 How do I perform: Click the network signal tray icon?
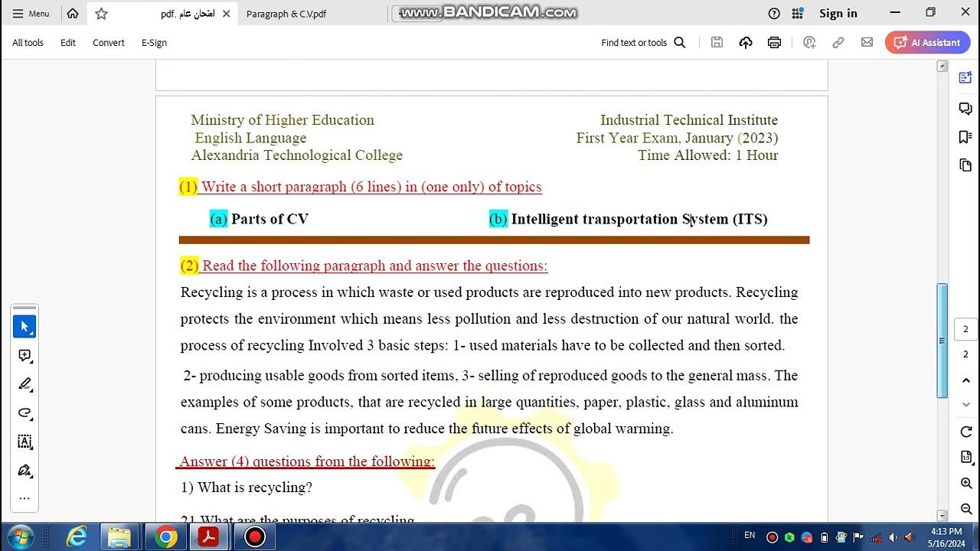coord(876,537)
